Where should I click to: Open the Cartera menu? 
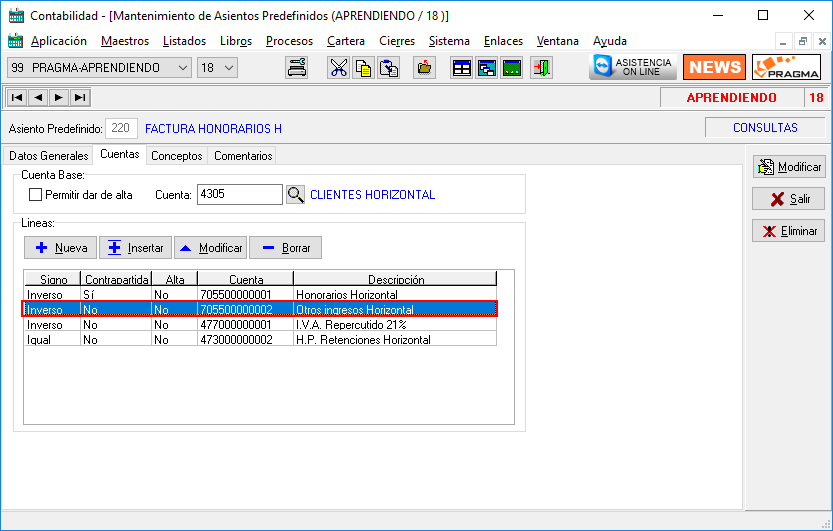346,41
